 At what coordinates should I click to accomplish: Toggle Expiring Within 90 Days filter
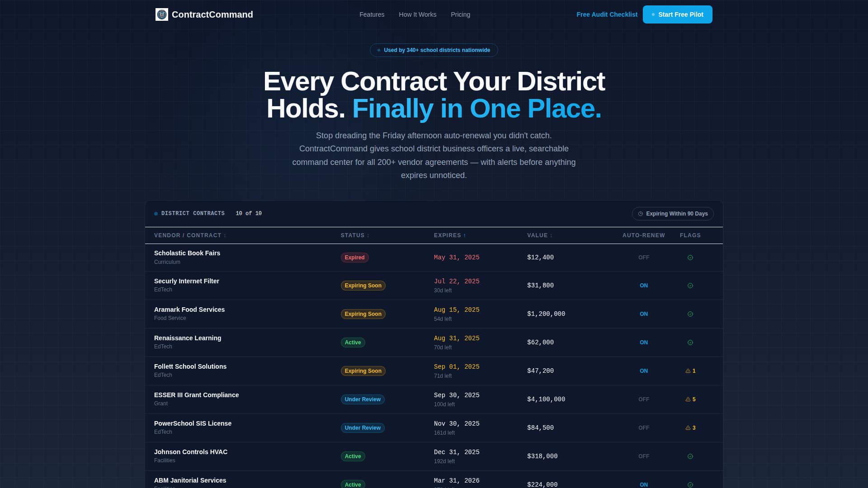673,214
